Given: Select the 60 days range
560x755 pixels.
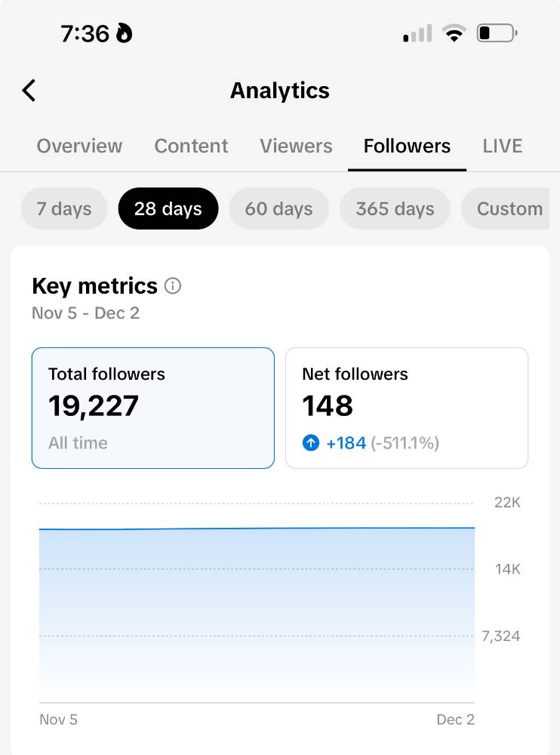Looking at the screenshot, I should coord(278,208).
